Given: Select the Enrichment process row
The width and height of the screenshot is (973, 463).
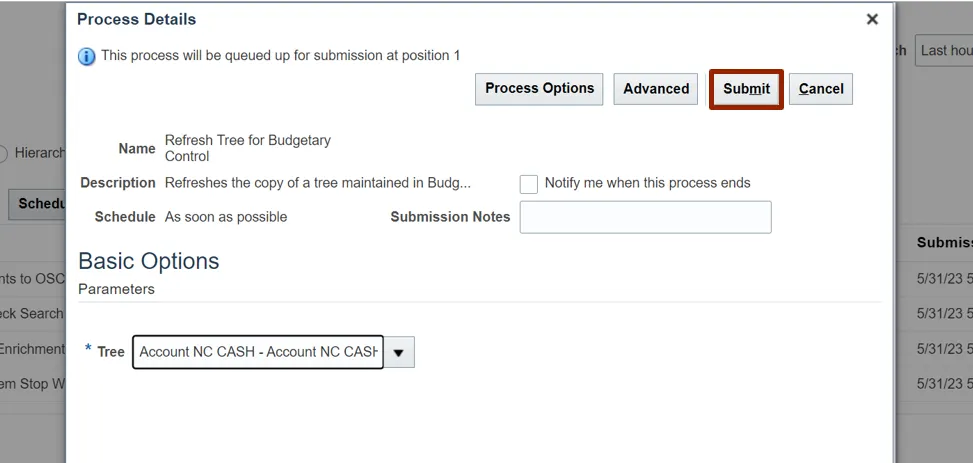Looking at the screenshot, I should point(33,349).
